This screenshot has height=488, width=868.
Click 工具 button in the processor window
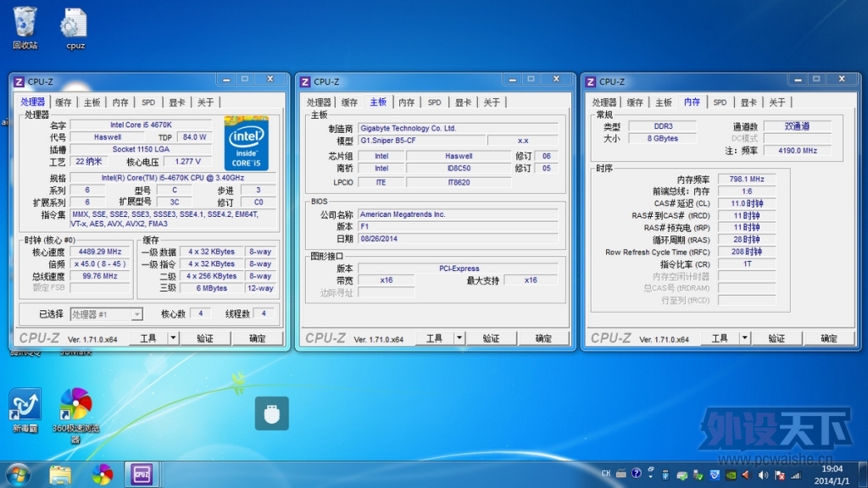click(148, 338)
